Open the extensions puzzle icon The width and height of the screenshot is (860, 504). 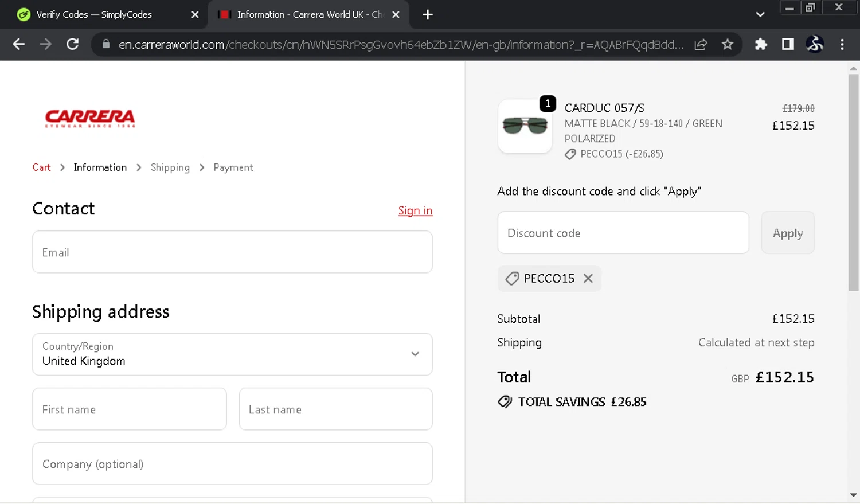[761, 44]
